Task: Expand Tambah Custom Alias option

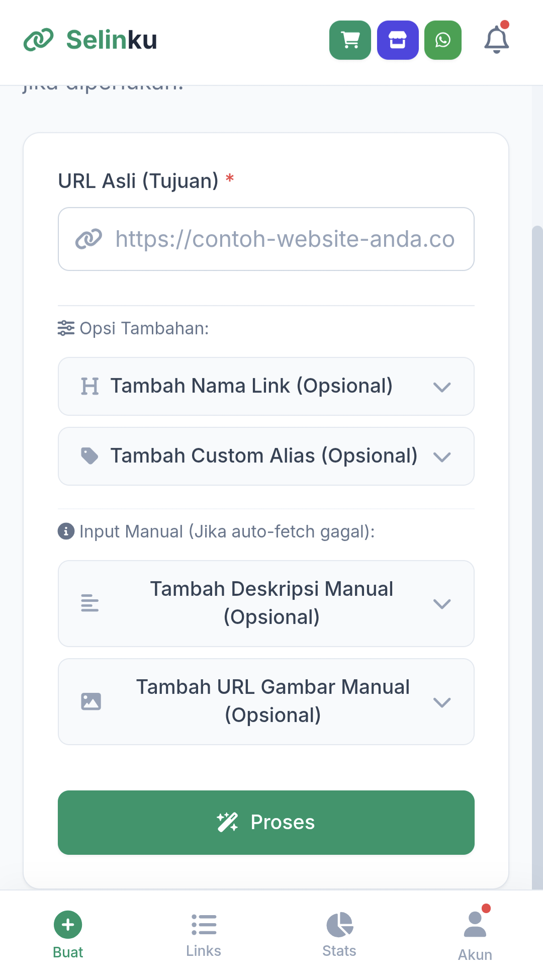Action: [x=266, y=456]
